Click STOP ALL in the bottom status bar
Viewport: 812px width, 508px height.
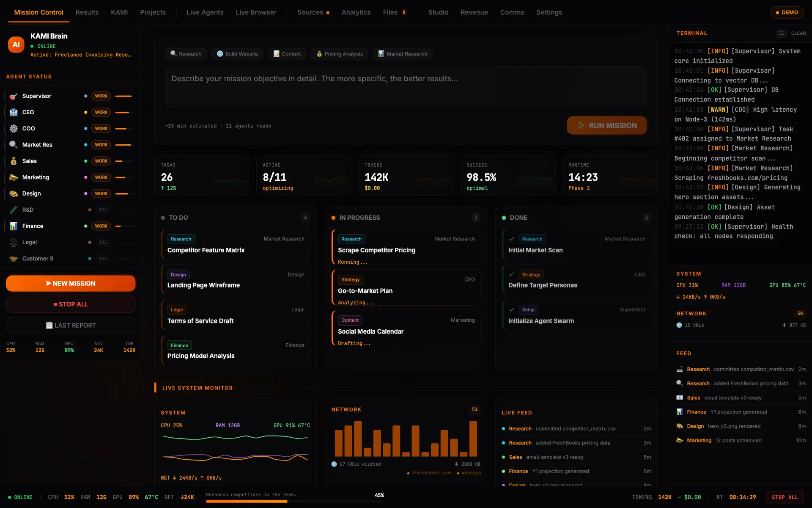785,497
